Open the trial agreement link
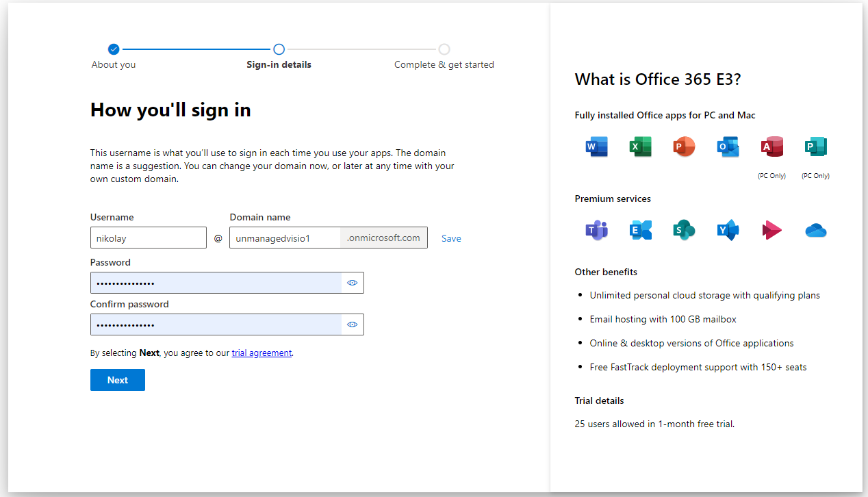 pyautogui.click(x=262, y=353)
